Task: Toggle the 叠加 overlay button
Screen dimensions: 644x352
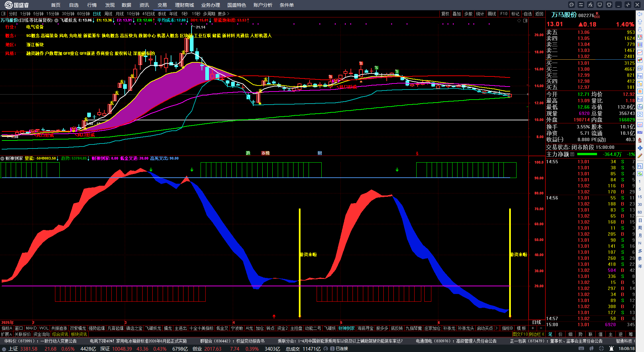Action: 457,14
